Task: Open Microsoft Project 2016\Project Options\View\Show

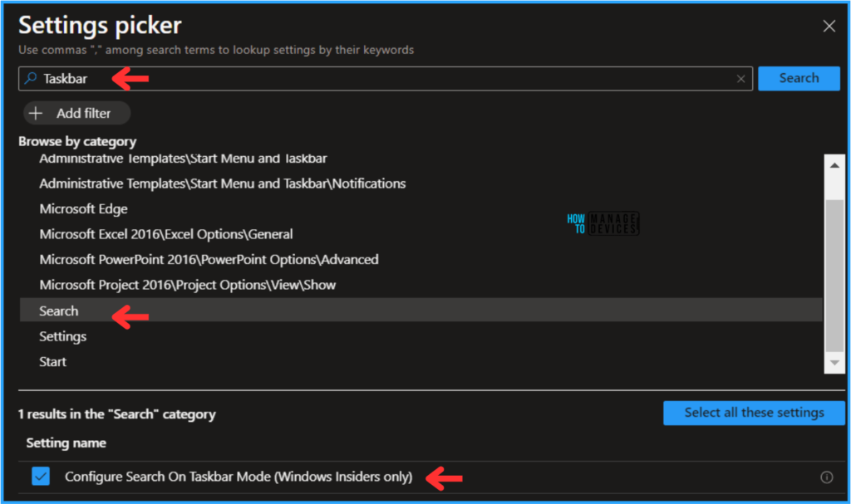Action: [187, 286]
